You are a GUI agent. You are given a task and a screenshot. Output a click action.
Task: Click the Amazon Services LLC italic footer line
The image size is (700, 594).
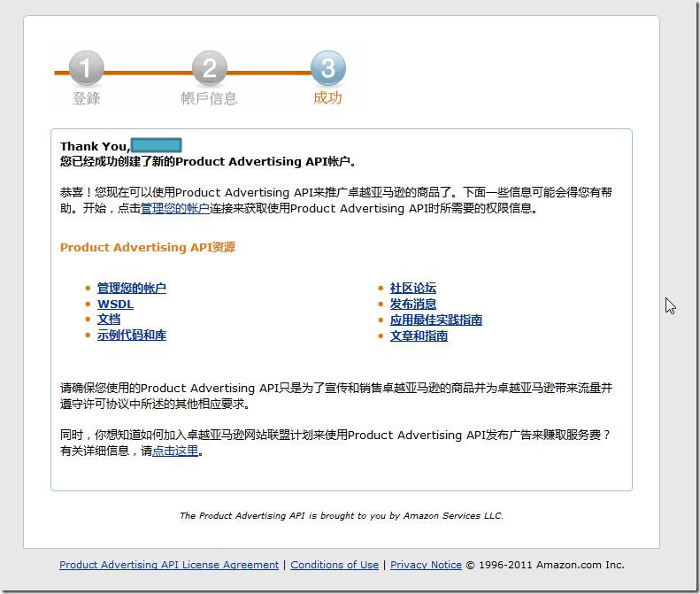pos(342,516)
